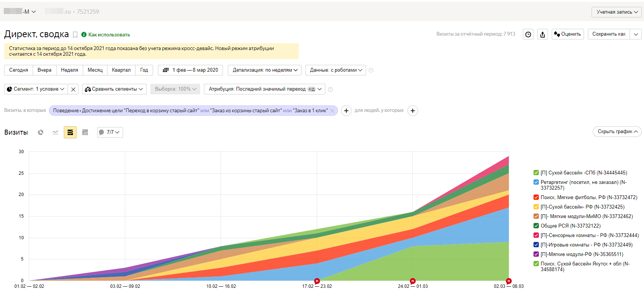
Task: Expand the Атрибуция dropdown
Action: [x=265, y=89]
